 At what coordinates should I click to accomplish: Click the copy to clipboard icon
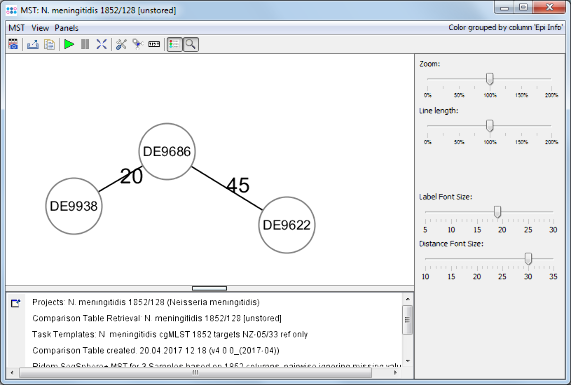[49, 44]
